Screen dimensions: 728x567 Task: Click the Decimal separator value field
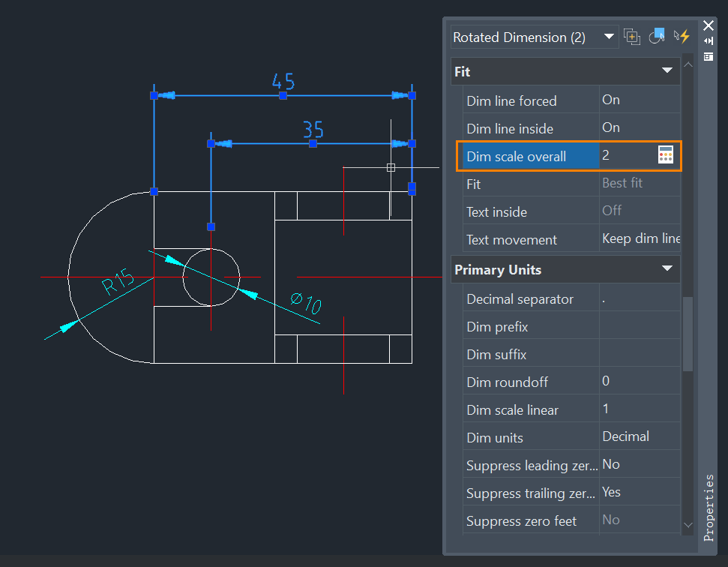coord(640,298)
